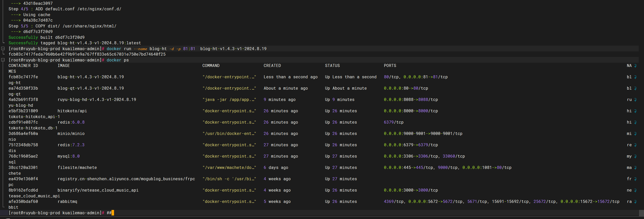Click the docker ps command line
This screenshot has height=219, width=644.
pyautogui.click(x=69, y=60)
